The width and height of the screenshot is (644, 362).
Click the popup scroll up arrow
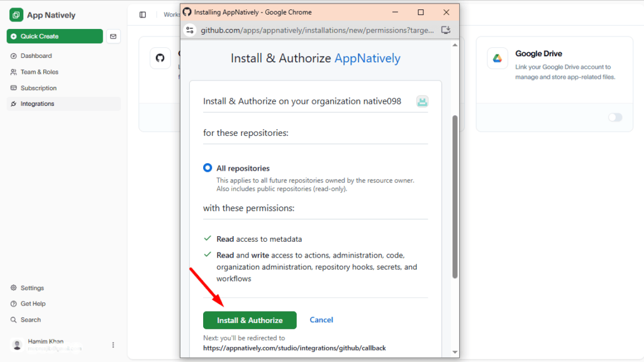tap(455, 45)
